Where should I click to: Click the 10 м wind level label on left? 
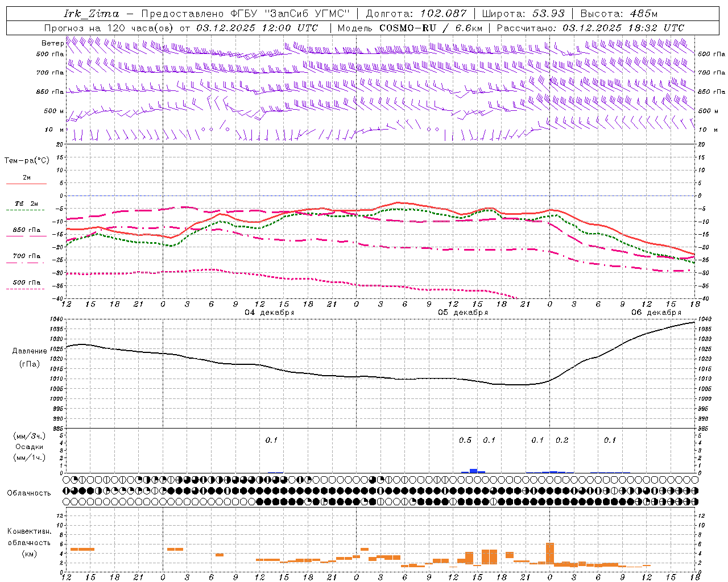pyautogui.click(x=55, y=130)
